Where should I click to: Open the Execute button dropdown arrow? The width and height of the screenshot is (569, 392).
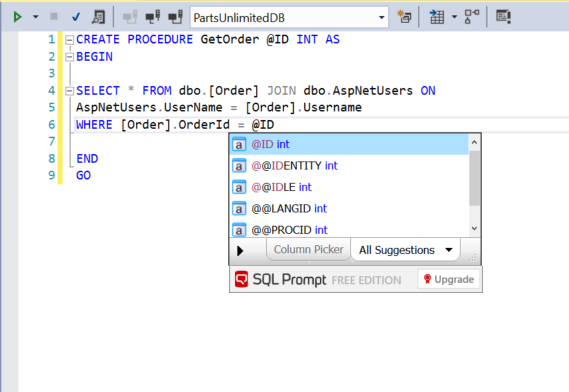[36, 17]
